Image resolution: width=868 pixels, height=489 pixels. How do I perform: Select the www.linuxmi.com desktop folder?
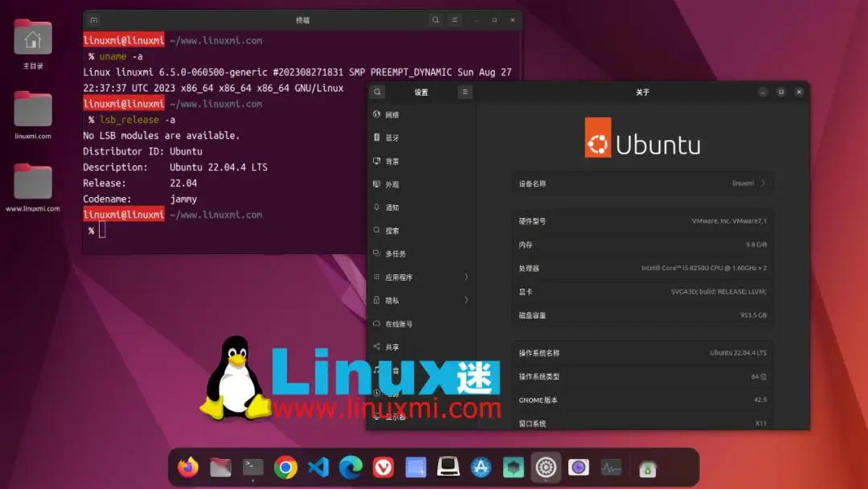click(x=33, y=187)
